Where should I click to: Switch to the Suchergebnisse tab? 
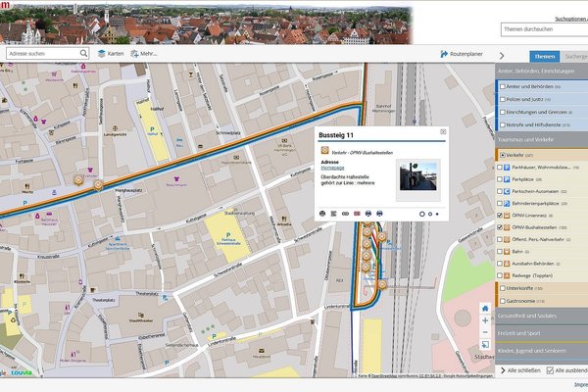(575, 56)
